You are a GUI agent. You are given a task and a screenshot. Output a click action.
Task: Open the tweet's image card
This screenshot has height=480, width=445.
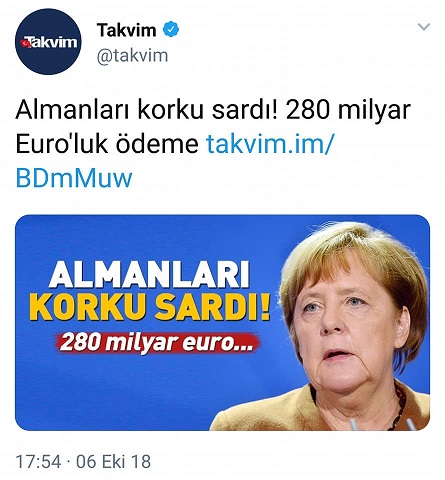(x=222, y=322)
